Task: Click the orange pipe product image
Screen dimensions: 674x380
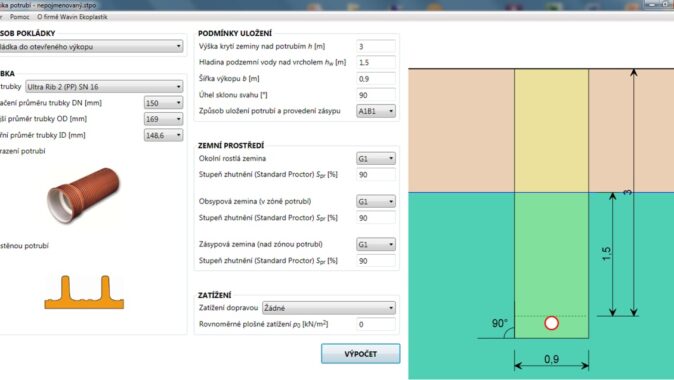Action: coord(83,196)
